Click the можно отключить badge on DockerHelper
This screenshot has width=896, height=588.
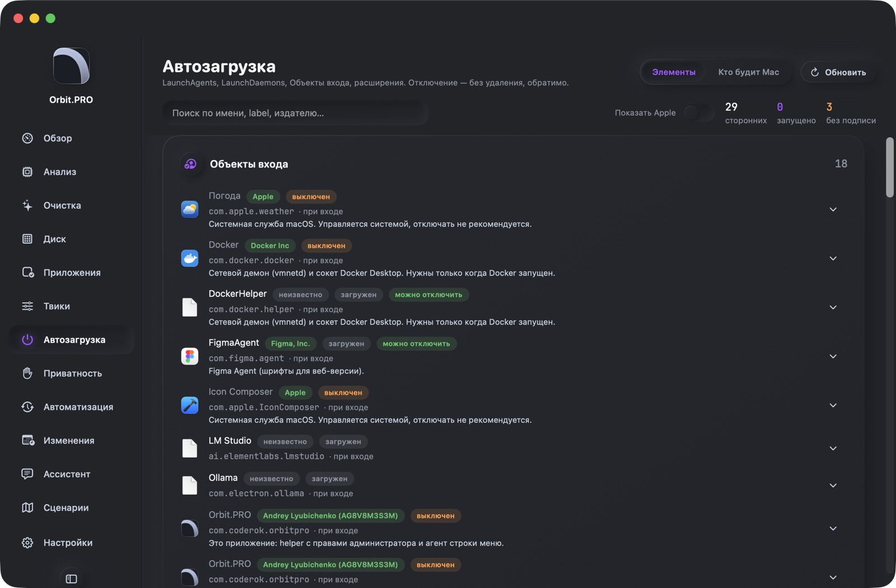coord(428,295)
